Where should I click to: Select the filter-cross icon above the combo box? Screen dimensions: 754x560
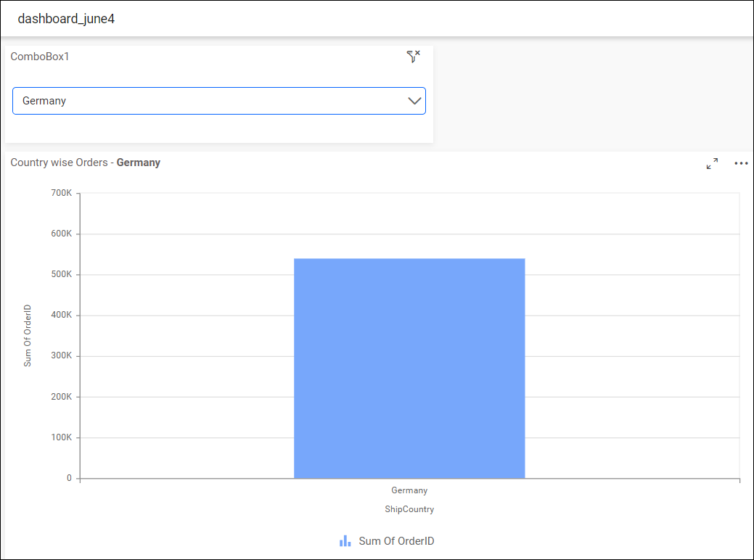(414, 56)
